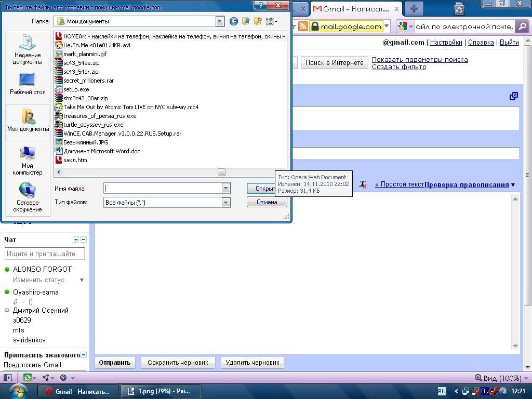Switch to Простой текст mode
Screen dimensions: 532x399
(x=400, y=184)
